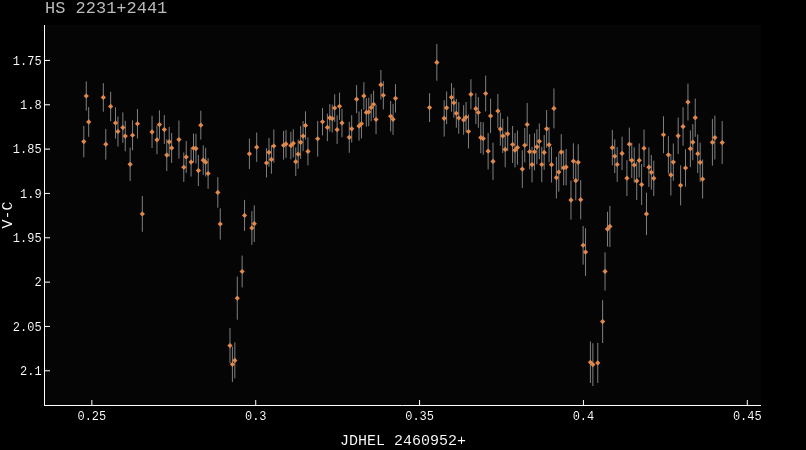Select the 0.25 x-axis tick label
Screen dimensions: 806x450
[91, 416]
